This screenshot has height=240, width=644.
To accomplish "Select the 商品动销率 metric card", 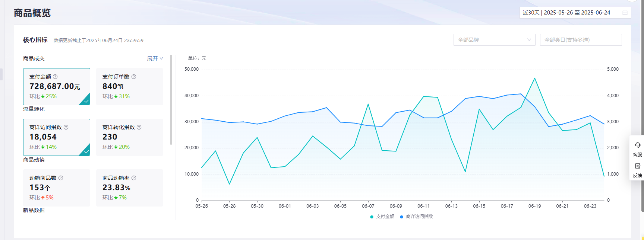I will point(129,188).
